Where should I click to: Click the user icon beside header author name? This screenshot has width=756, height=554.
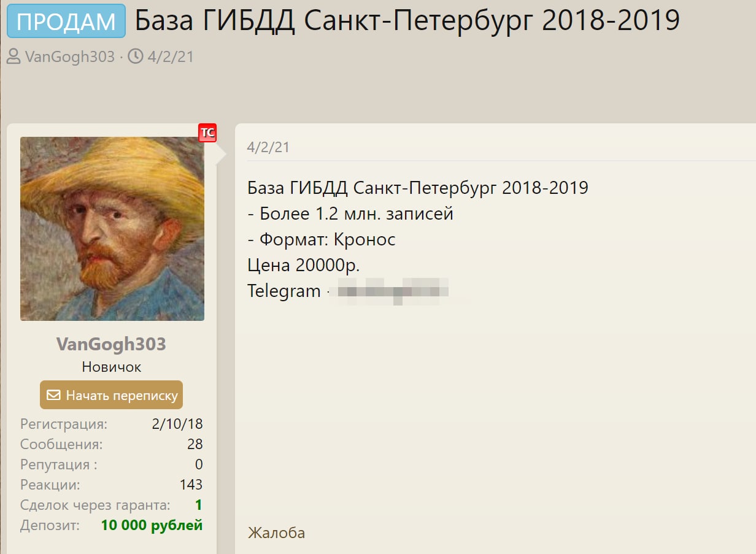[x=13, y=57]
